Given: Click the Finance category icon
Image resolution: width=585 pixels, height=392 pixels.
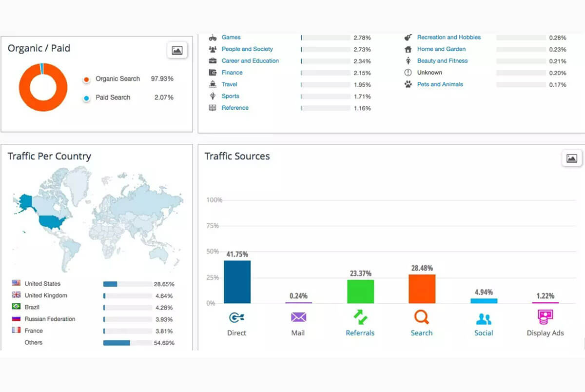Looking at the screenshot, I should (213, 72).
